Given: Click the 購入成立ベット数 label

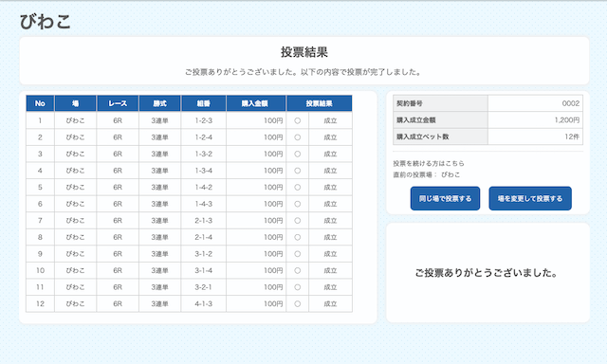Looking at the screenshot, I should pos(423,136).
